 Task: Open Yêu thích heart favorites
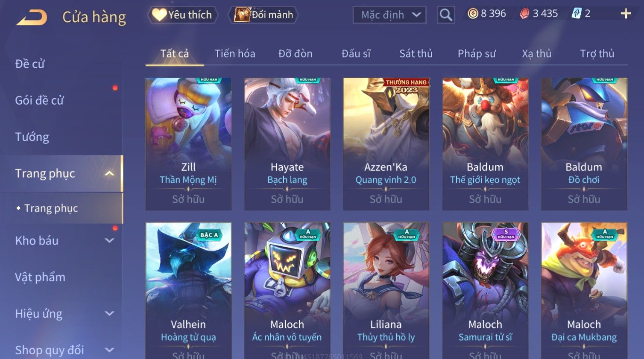[x=183, y=15]
